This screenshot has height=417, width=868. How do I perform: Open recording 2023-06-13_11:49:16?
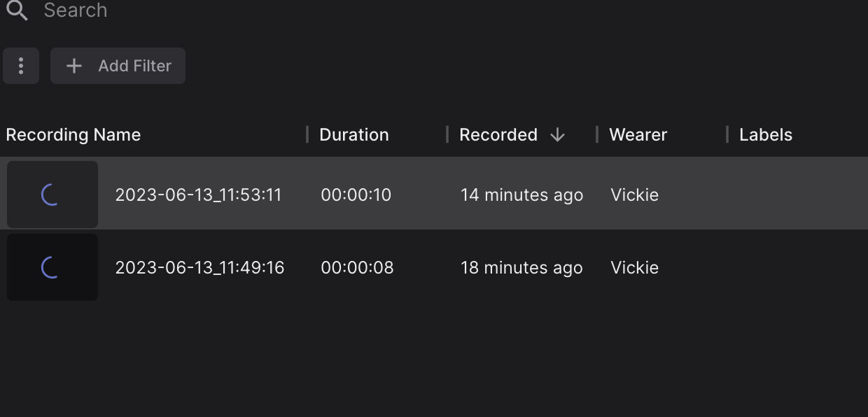coord(199,267)
